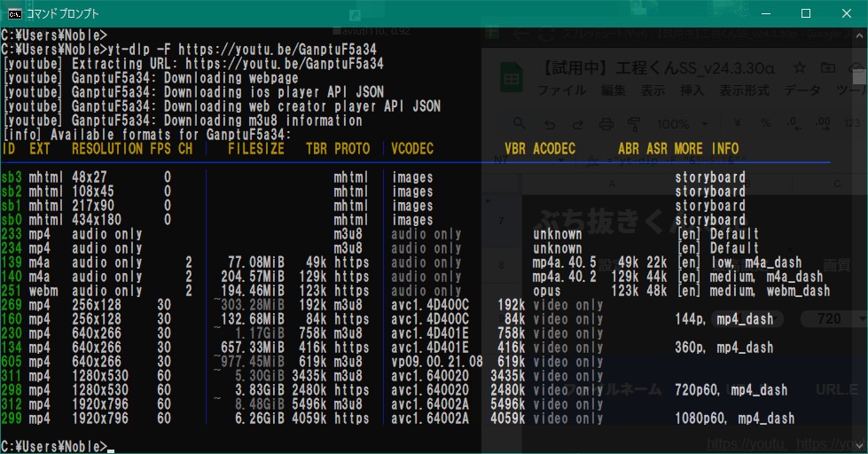Open the データ menu in Google Sheets

pos(802,90)
